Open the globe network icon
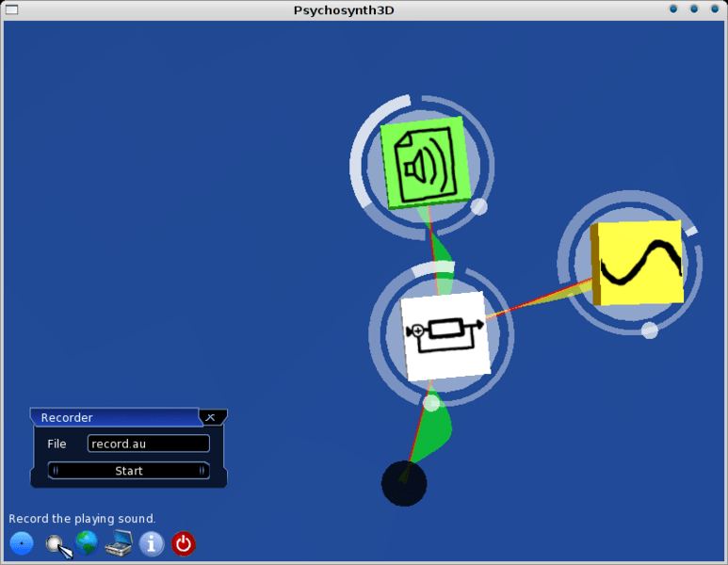Screen dimensions: 728x565 pyautogui.click(x=87, y=542)
